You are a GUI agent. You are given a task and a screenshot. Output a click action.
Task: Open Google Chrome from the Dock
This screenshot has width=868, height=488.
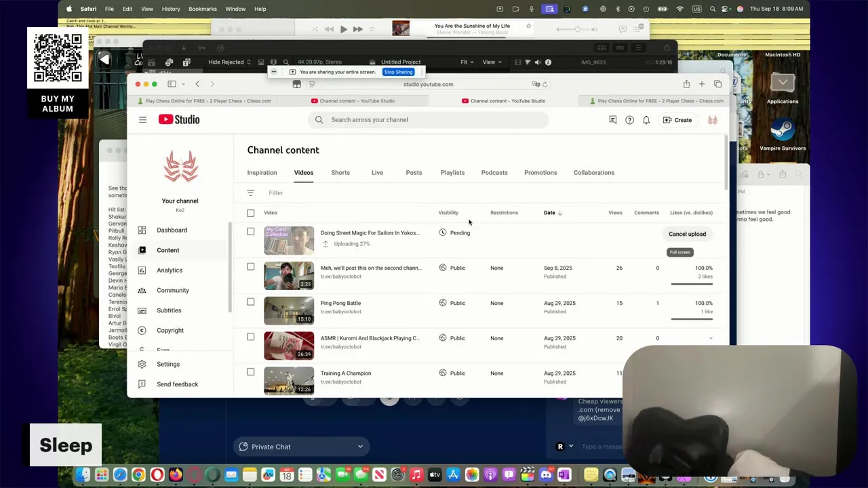coord(138,475)
